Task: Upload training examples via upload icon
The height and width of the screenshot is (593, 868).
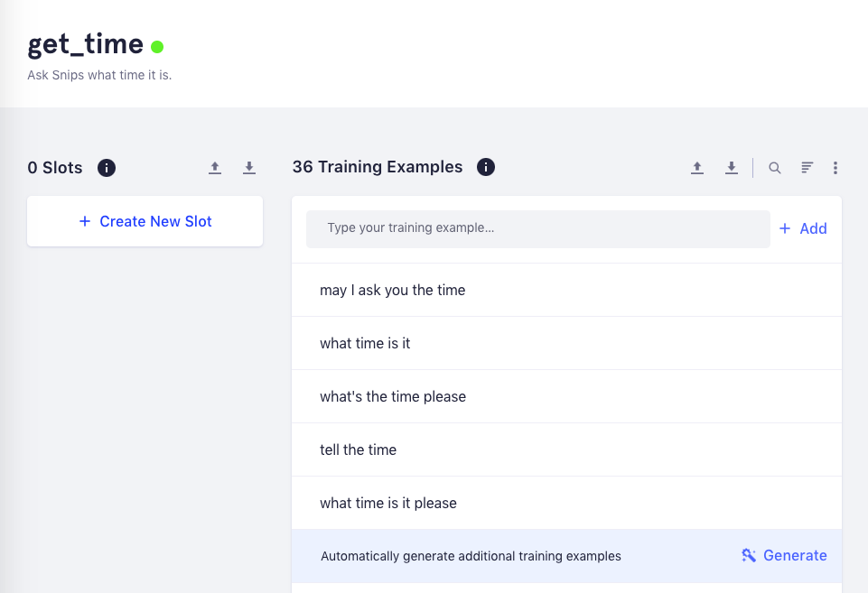Action: click(697, 168)
